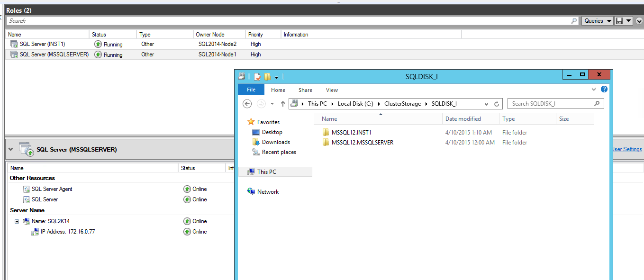
Task: Open the address bar previous locations dropdown
Action: (486, 104)
